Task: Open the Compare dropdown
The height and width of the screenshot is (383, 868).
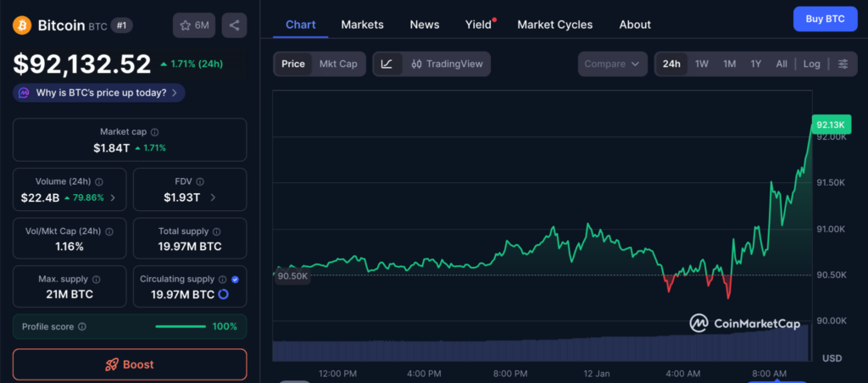Action: (612, 64)
